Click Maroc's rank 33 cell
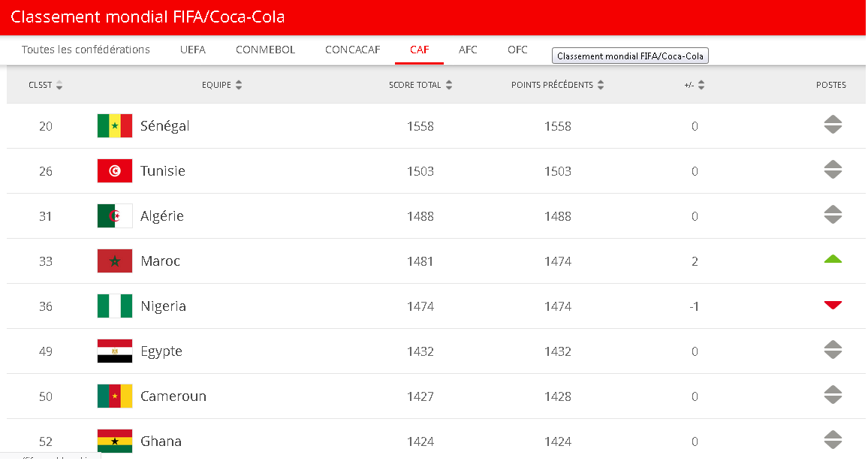This screenshot has width=868, height=461. (x=45, y=261)
